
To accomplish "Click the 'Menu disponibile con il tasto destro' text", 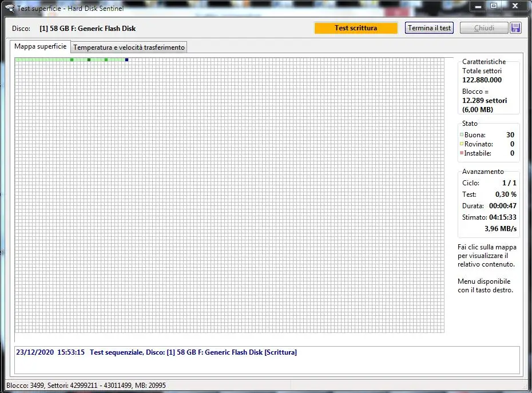I will (485, 285).
